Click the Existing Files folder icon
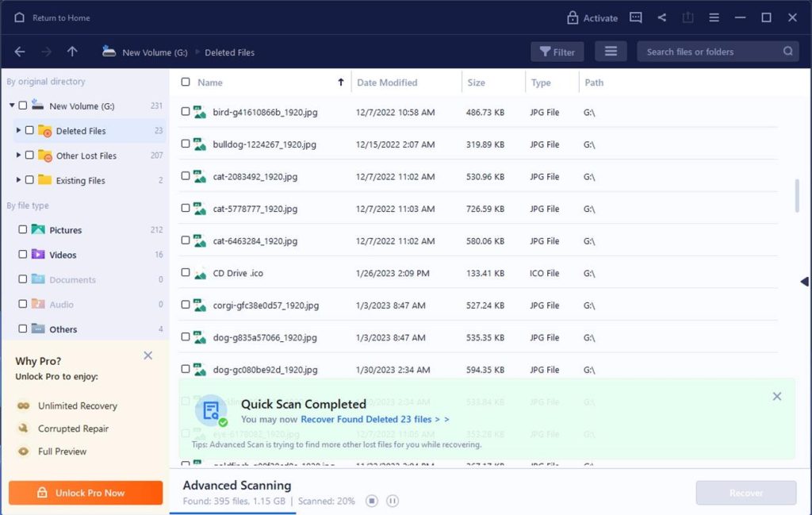This screenshot has height=515, width=812. click(x=45, y=180)
